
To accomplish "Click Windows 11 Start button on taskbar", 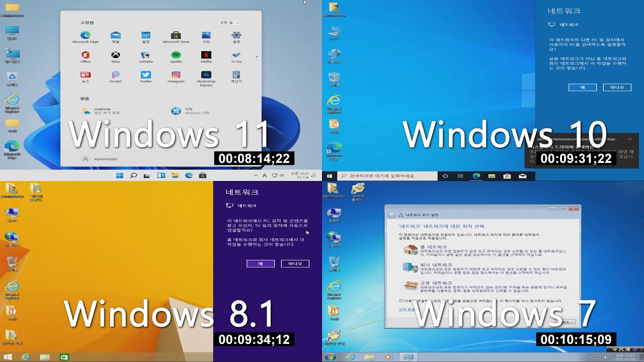I will [120, 175].
